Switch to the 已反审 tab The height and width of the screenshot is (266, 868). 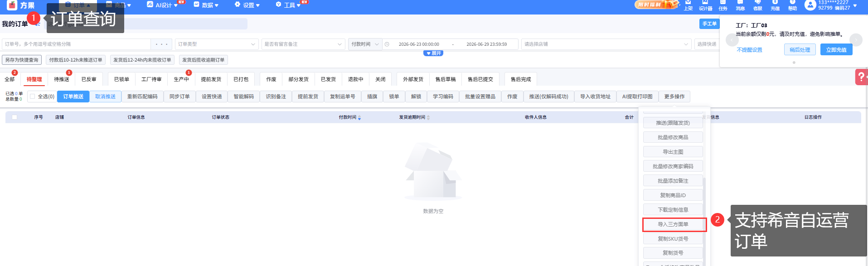tap(89, 79)
